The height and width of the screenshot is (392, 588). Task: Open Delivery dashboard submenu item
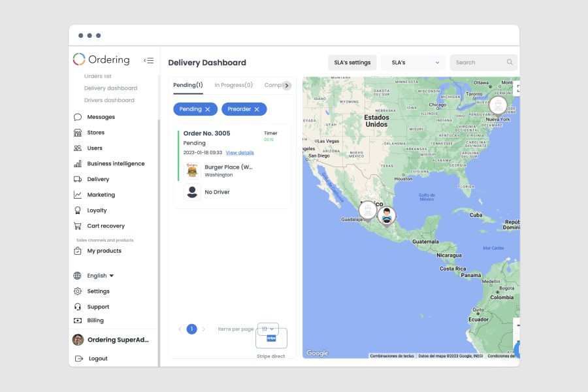tap(110, 88)
